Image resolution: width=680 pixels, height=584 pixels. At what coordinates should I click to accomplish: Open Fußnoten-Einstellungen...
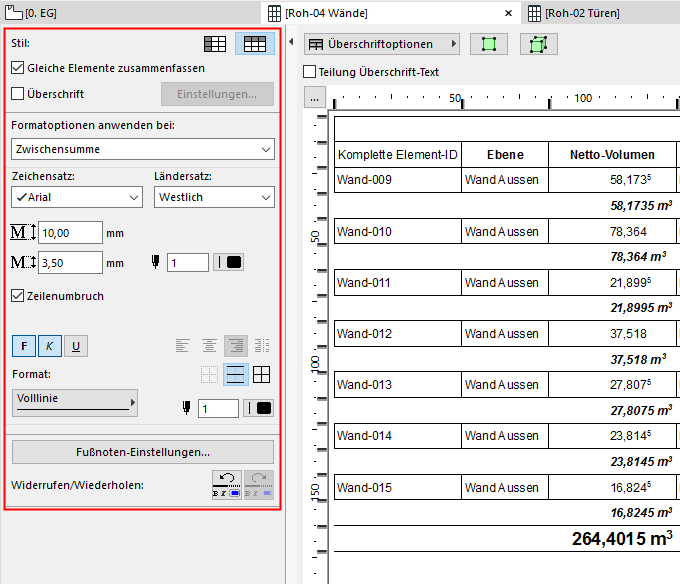click(x=143, y=452)
